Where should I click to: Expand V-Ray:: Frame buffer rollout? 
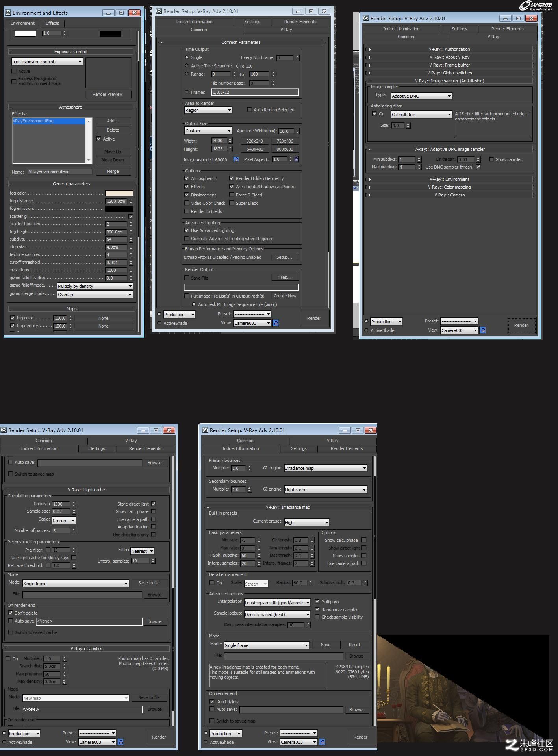[x=449, y=65]
